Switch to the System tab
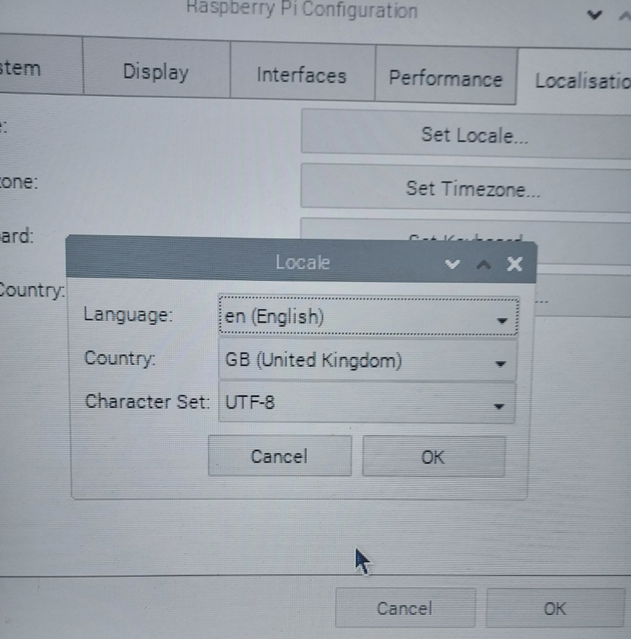 41,64
